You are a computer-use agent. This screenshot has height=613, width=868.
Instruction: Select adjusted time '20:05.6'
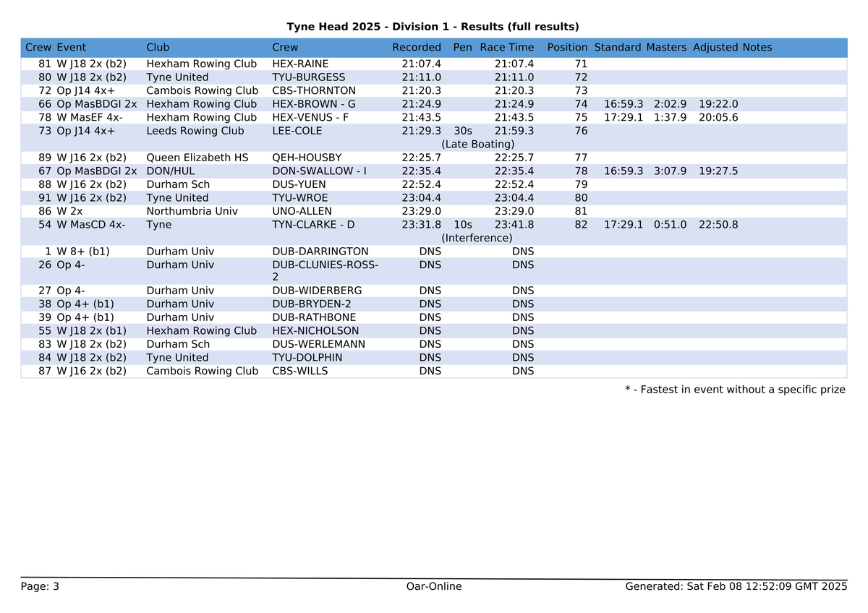[x=718, y=117]
